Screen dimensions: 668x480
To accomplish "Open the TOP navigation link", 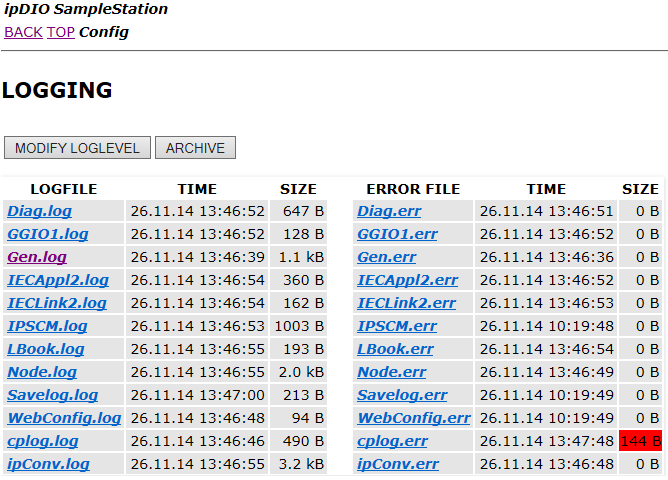I will [60, 32].
